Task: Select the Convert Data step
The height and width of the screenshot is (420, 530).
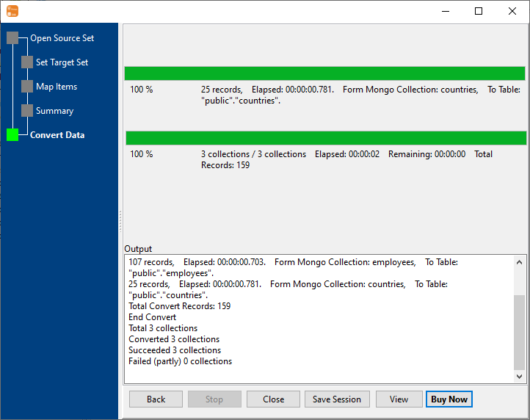Action: [57, 135]
